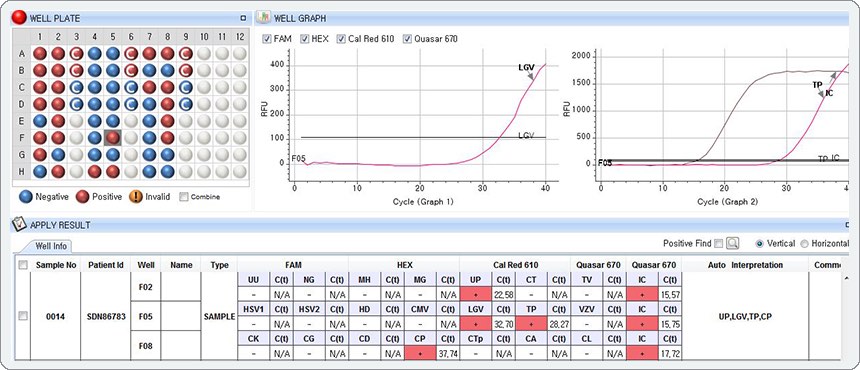
Task: Click the LGV C(t) value 32,70
Action: 503,325
